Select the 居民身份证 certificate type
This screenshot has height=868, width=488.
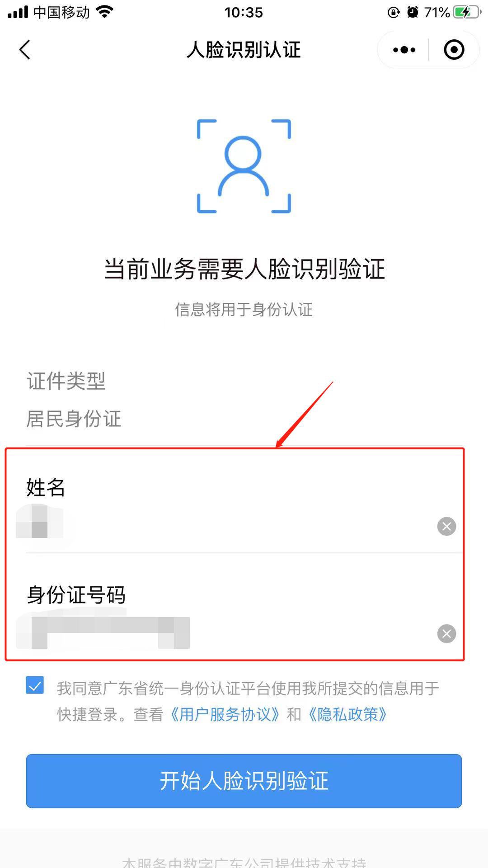click(x=74, y=419)
